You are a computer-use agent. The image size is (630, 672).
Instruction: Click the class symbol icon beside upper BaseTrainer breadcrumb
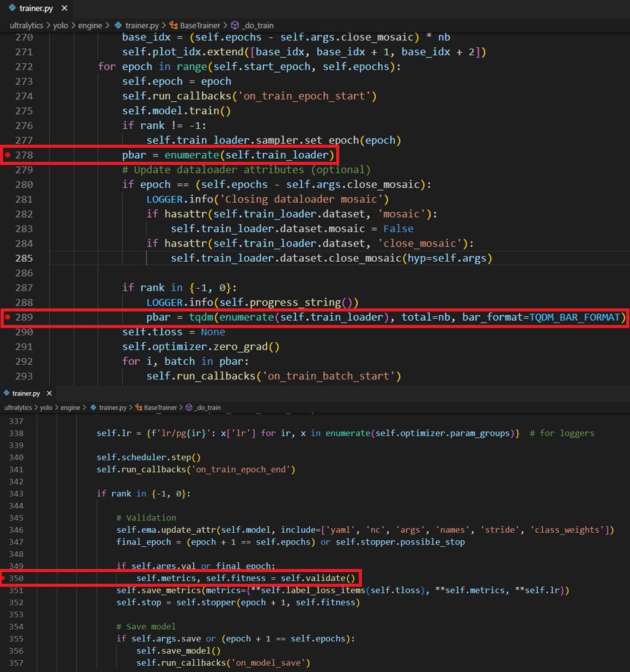[x=174, y=26]
